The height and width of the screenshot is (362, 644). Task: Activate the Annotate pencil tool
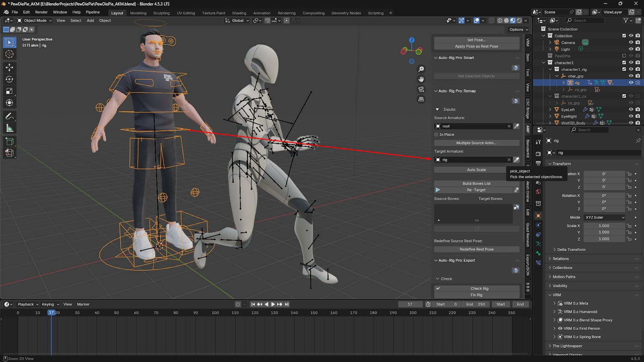pos(9,116)
